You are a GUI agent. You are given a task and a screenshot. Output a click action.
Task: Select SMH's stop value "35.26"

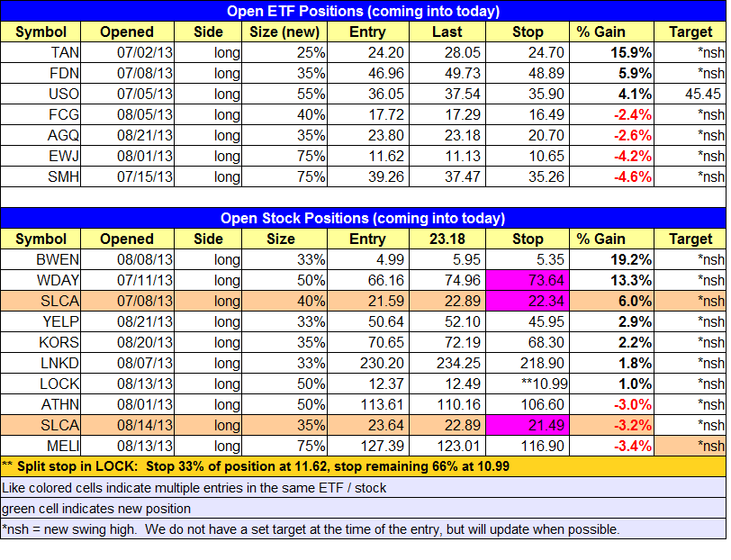click(528, 176)
